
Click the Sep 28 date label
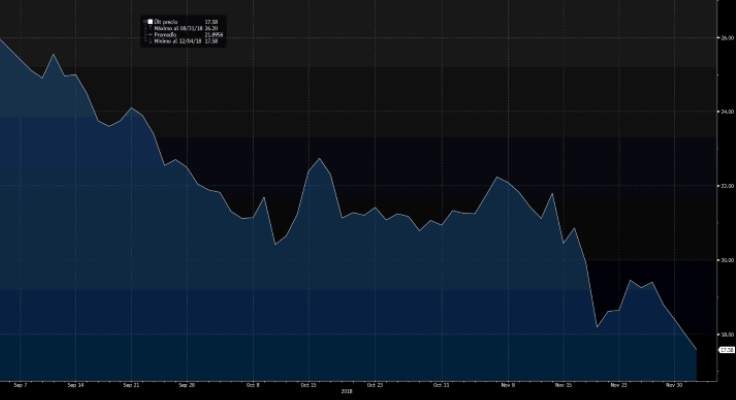click(x=186, y=385)
